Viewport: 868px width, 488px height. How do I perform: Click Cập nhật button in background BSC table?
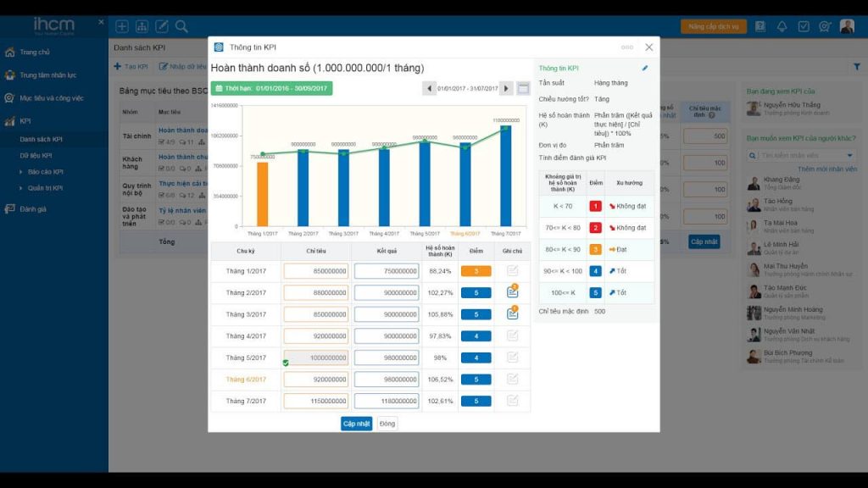pos(704,241)
